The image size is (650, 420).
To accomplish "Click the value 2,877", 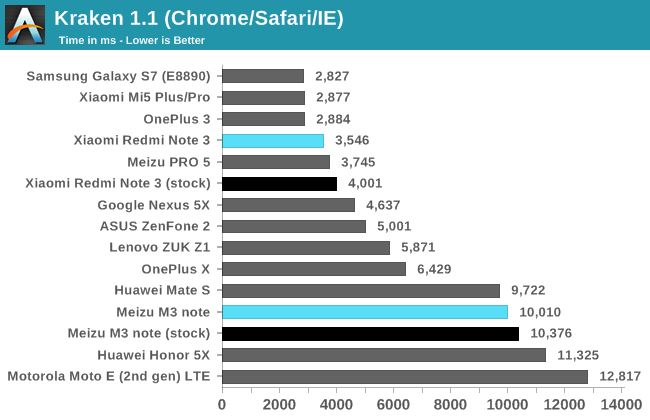I will pyautogui.click(x=333, y=97).
